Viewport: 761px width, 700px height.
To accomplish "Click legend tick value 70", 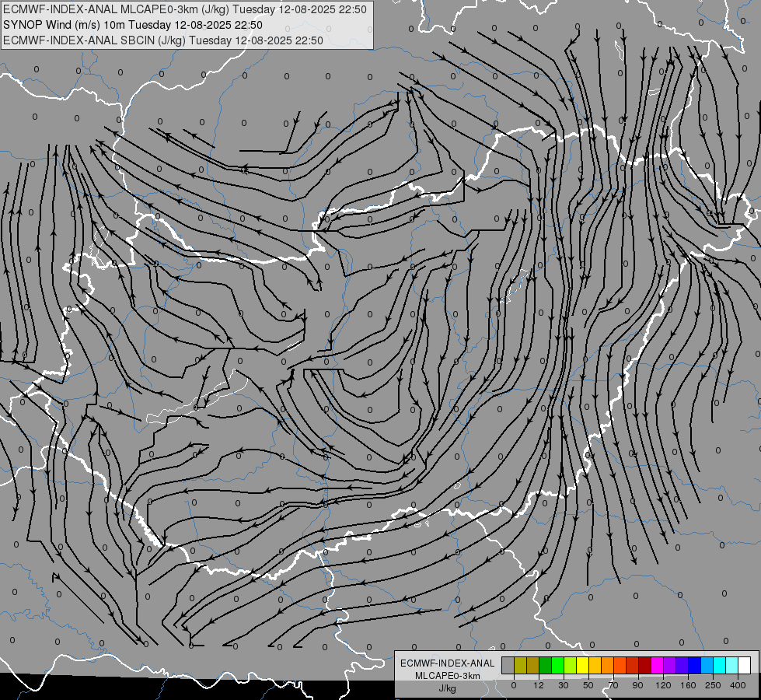I will [x=613, y=685].
